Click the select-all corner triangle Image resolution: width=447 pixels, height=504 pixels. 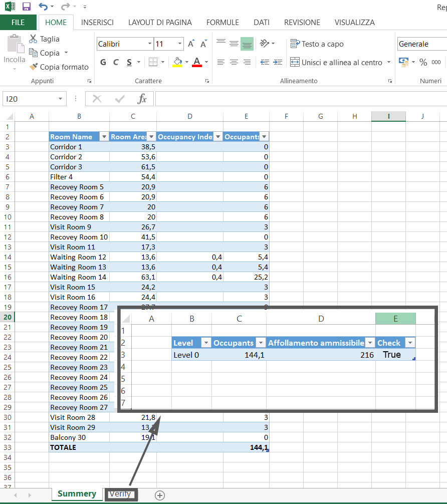point(10,117)
